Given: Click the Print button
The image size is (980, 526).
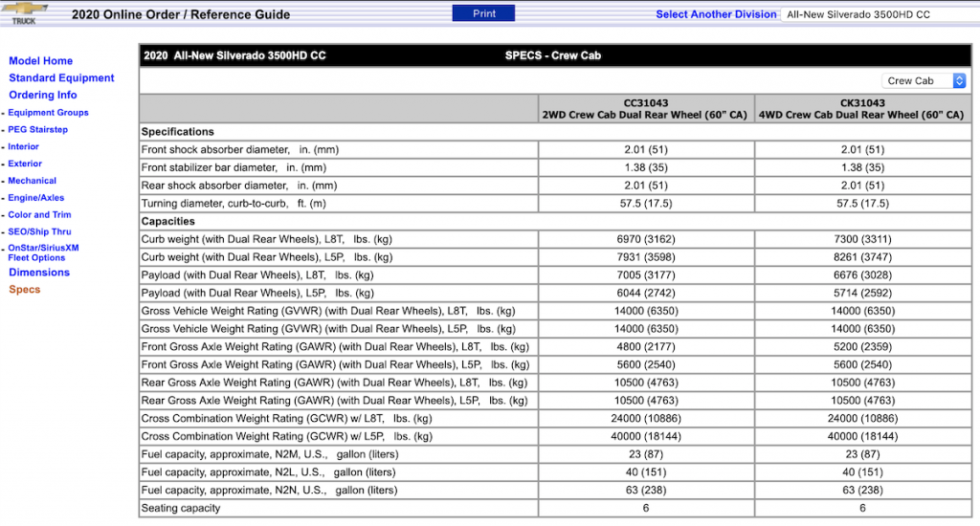Looking at the screenshot, I should pyautogui.click(x=483, y=13).
